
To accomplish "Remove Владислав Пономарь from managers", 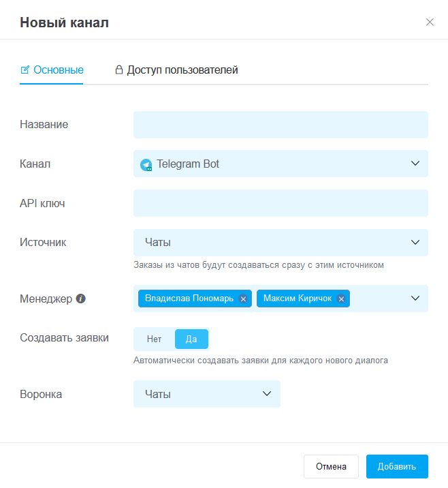I will coord(243,299).
